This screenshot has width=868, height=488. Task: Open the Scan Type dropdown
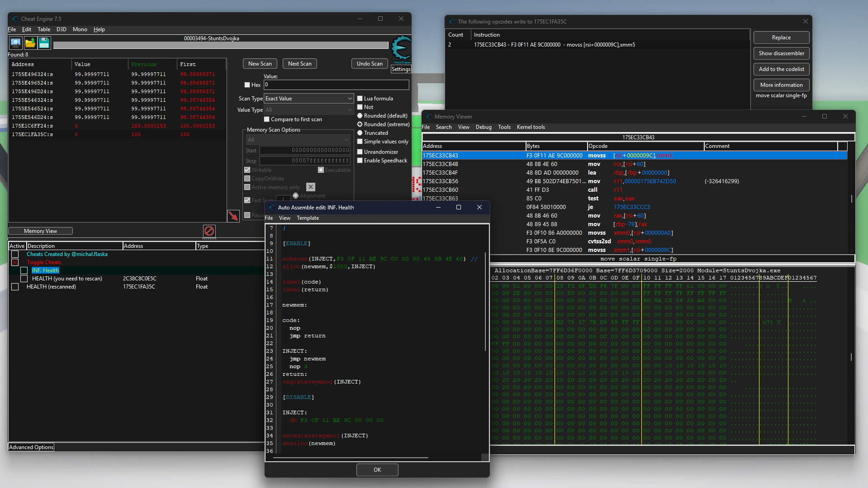[308, 99]
